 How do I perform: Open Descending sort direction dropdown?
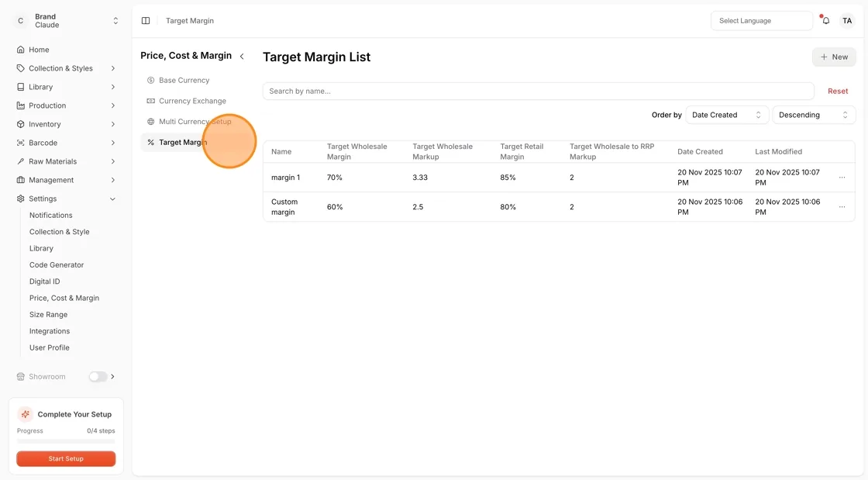(814, 115)
